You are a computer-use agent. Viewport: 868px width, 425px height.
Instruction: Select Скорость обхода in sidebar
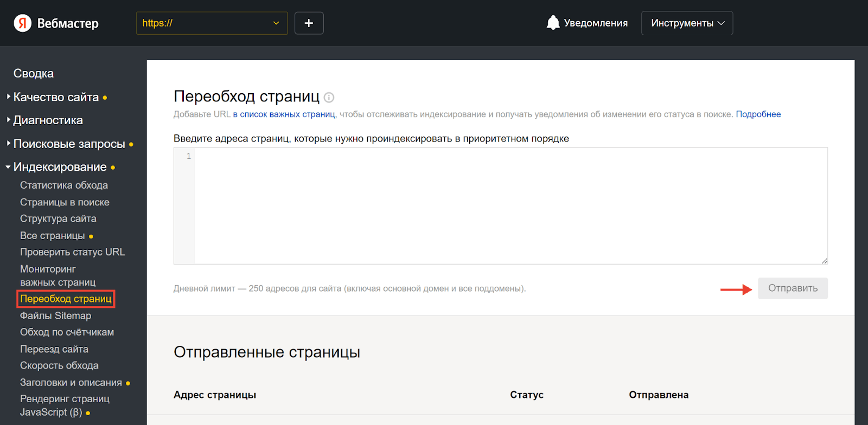pyautogui.click(x=59, y=365)
